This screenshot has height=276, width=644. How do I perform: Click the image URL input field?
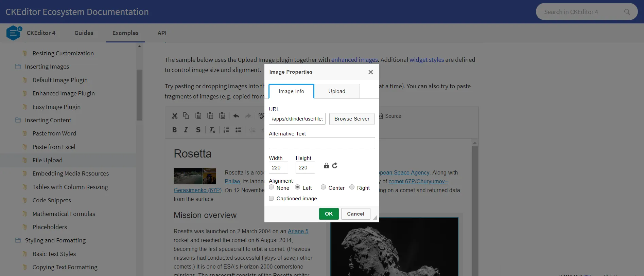point(297,119)
